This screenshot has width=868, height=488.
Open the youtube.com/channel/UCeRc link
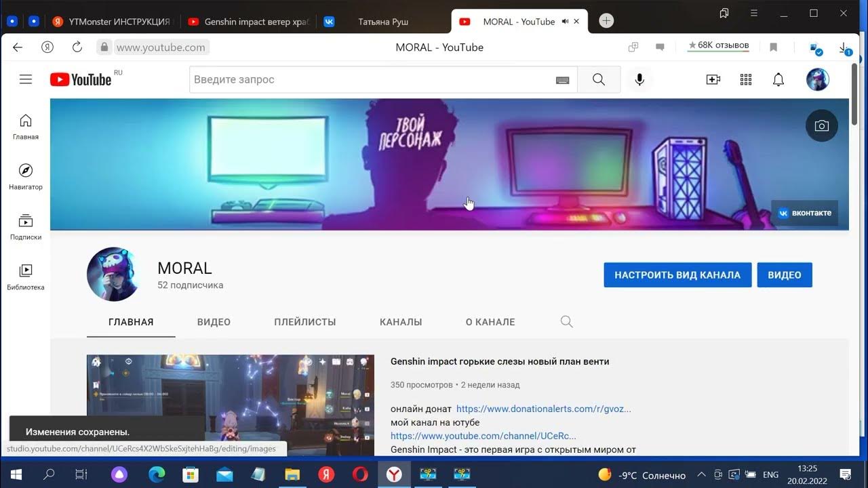[x=484, y=436]
